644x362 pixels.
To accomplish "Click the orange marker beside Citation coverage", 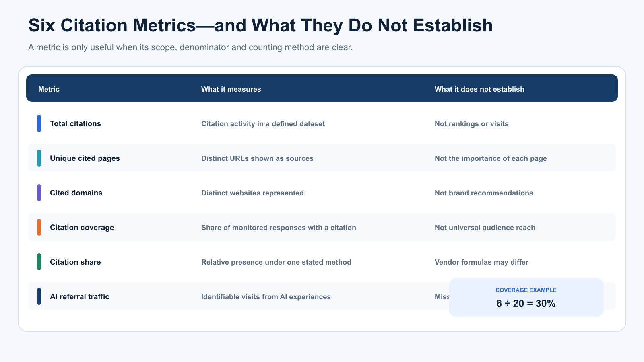I will (x=39, y=227).
